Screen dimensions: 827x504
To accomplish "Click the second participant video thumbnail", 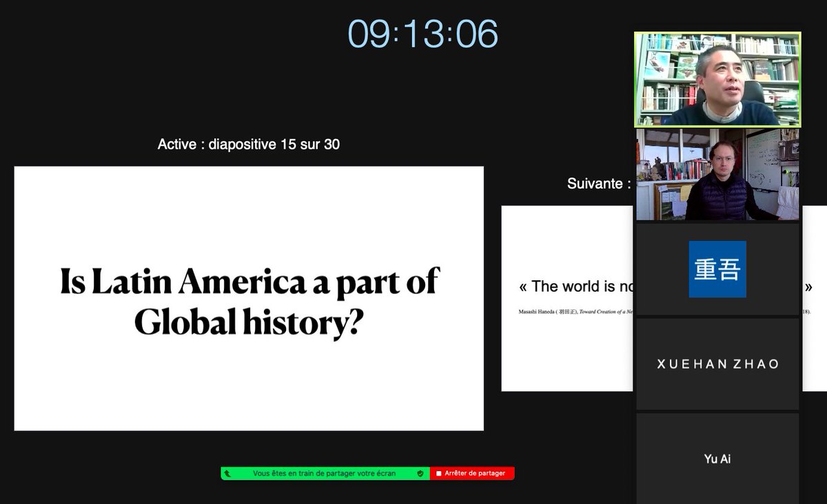I will 717,174.
